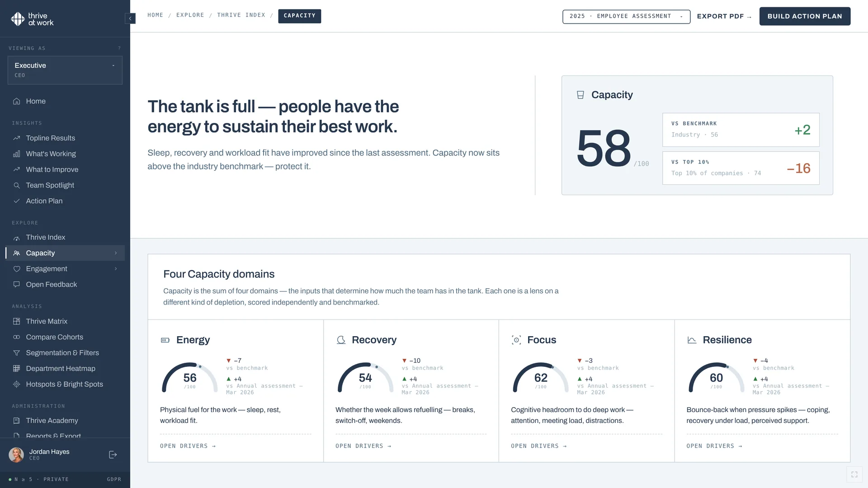
Task: Click the Engagement heart icon
Action: 17,269
